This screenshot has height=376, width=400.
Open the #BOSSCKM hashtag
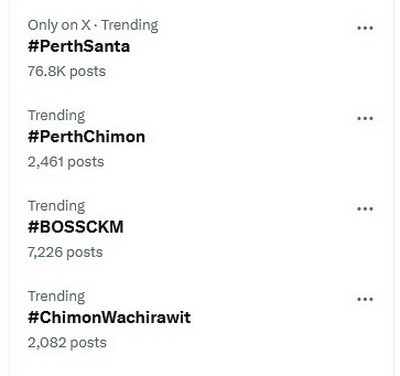[x=76, y=227]
